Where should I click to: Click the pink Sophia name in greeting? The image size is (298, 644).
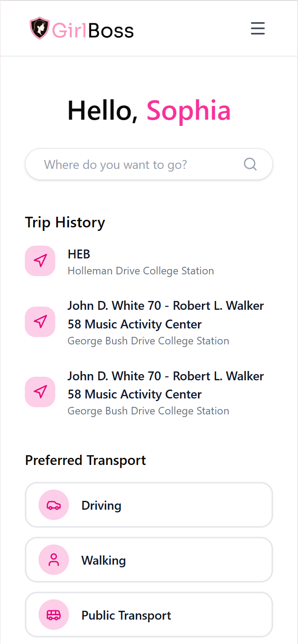coord(189,110)
